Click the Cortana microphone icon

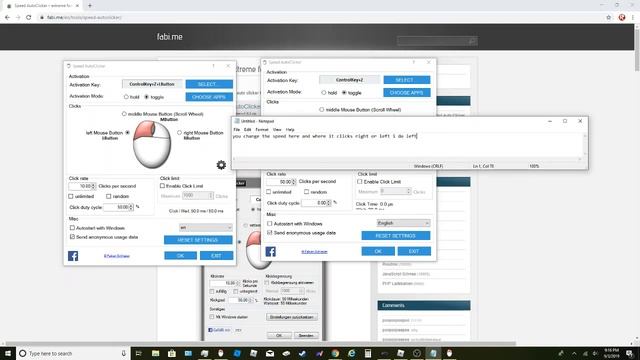pyautogui.click(x=124, y=353)
